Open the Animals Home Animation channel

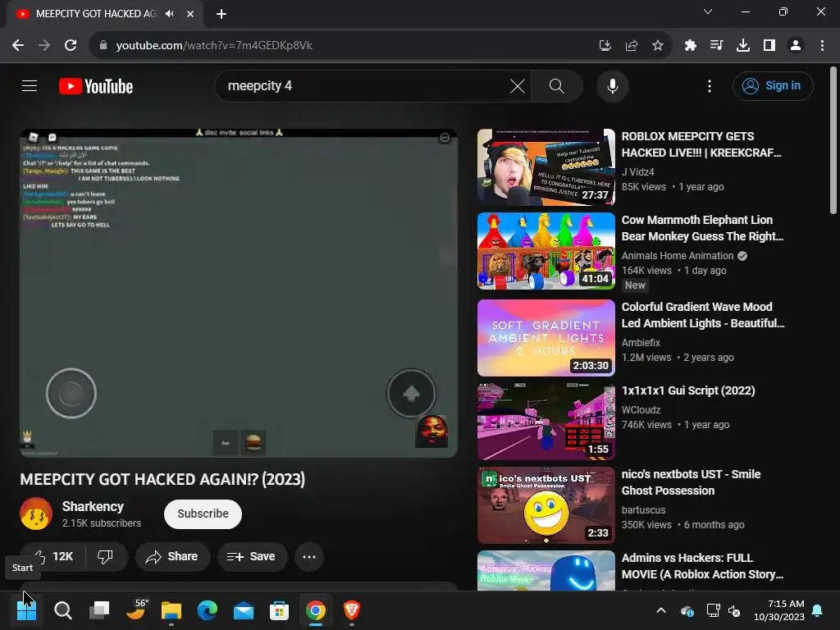(x=678, y=256)
